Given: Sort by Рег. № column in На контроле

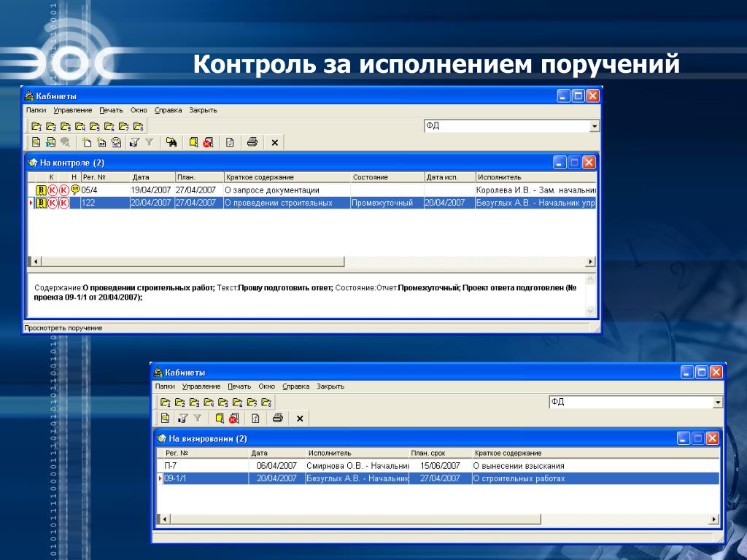Looking at the screenshot, I should click(105, 177).
